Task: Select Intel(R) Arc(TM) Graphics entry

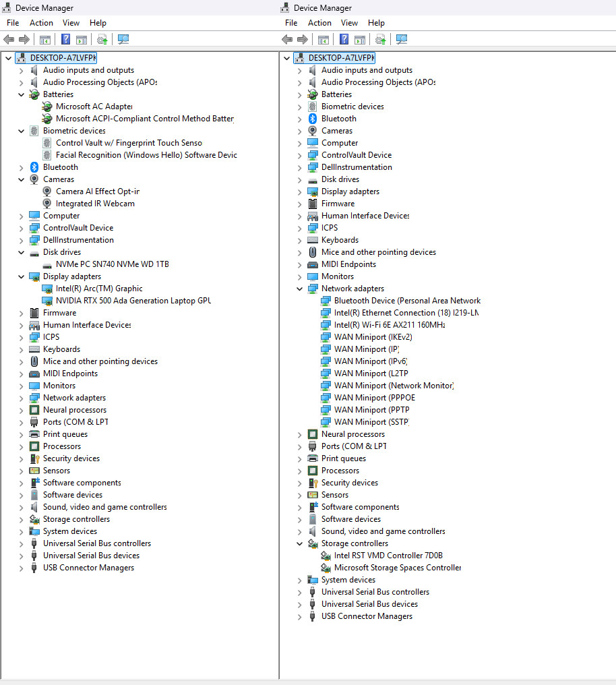Action: 99,289
